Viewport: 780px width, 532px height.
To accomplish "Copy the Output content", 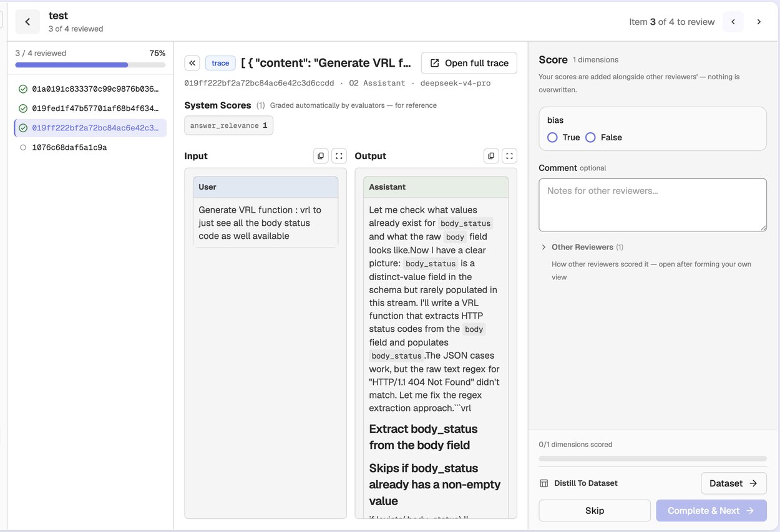I will [x=491, y=156].
